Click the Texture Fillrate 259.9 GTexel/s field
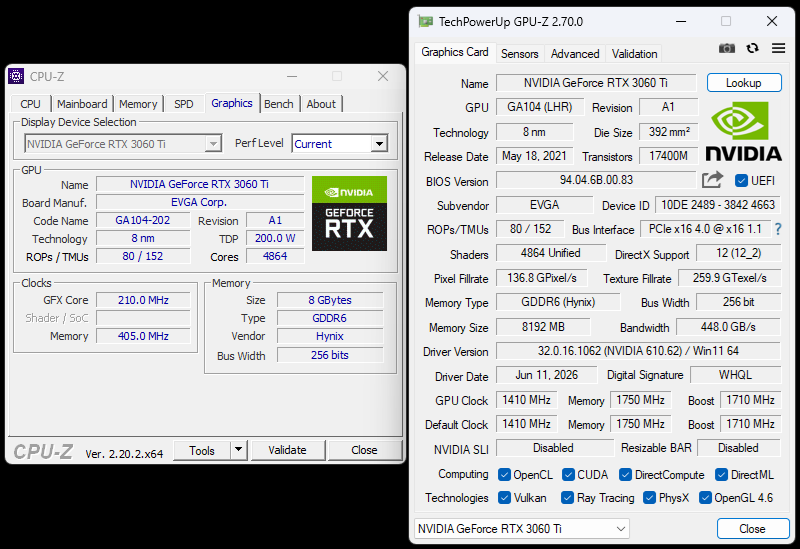Image resolution: width=800 pixels, height=549 pixels. pos(730,278)
